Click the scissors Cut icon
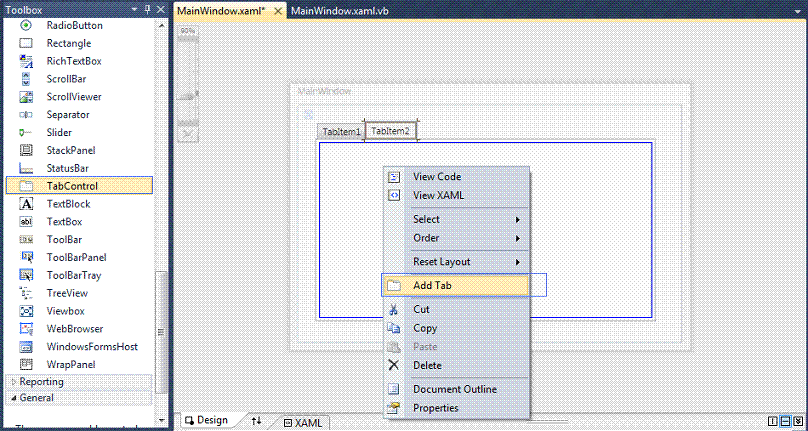Viewport: 808px width, 431px height. click(394, 310)
